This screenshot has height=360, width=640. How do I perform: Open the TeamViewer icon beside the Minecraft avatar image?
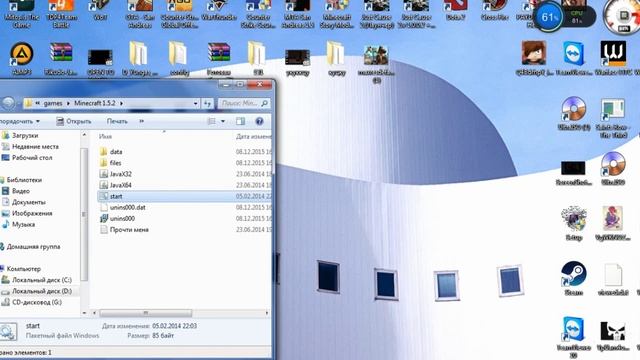click(x=573, y=58)
